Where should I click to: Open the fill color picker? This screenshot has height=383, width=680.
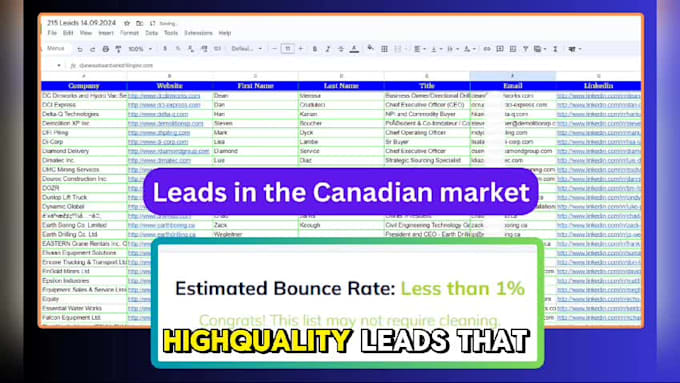pyautogui.click(x=370, y=49)
